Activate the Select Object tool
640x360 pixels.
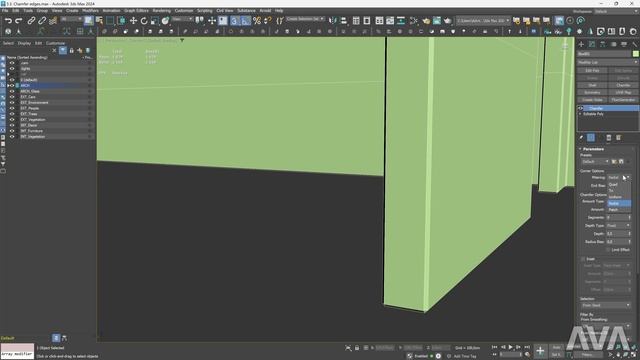tap(89, 20)
